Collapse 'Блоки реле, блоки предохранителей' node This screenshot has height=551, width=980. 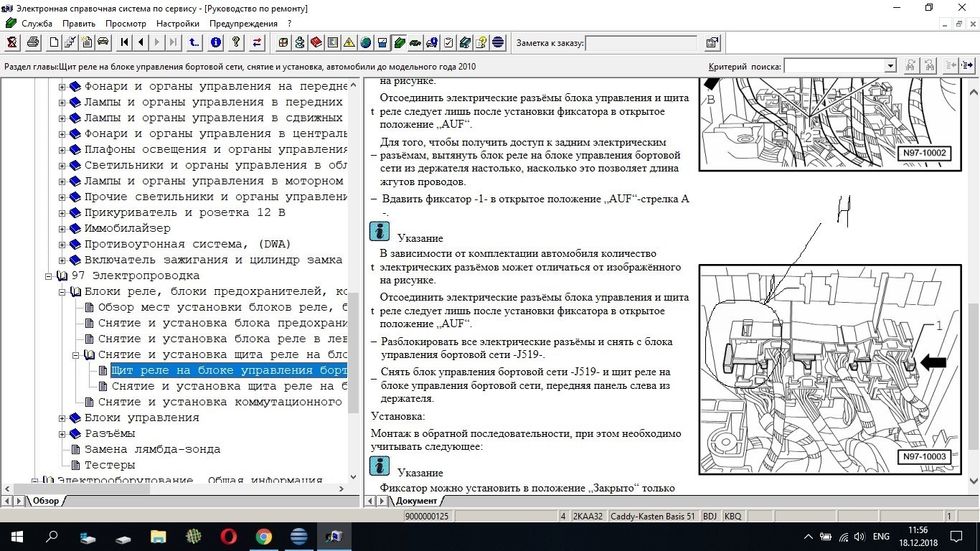click(x=62, y=291)
